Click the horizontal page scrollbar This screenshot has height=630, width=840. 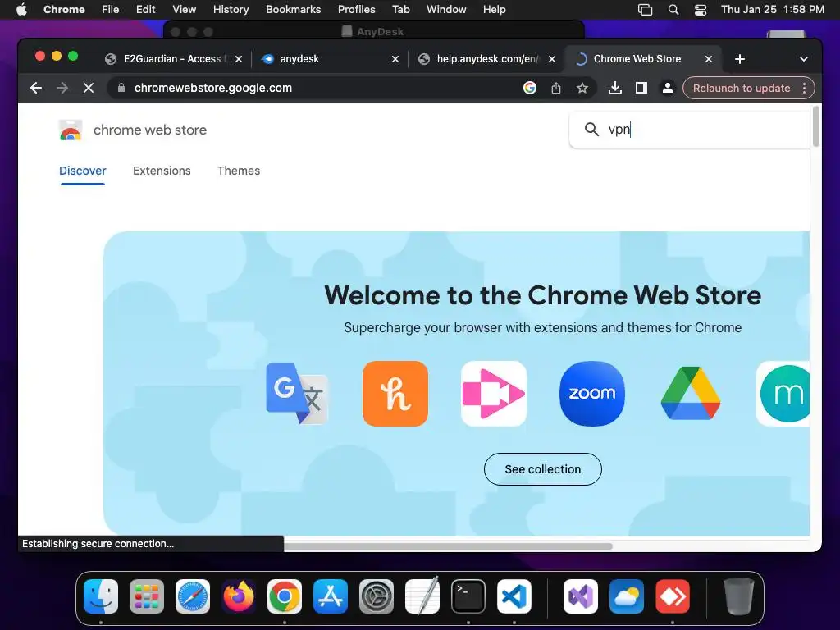point(448,546)
